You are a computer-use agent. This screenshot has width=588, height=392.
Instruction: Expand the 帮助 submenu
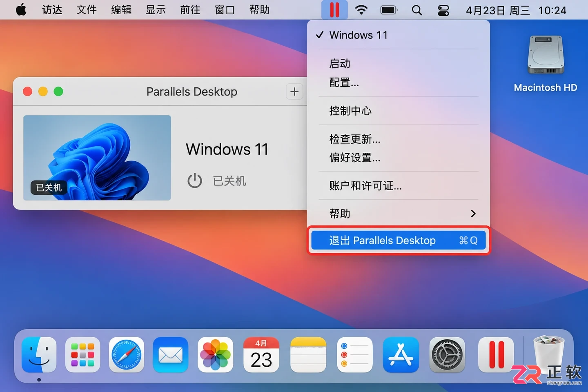click(x=399, y=214)
